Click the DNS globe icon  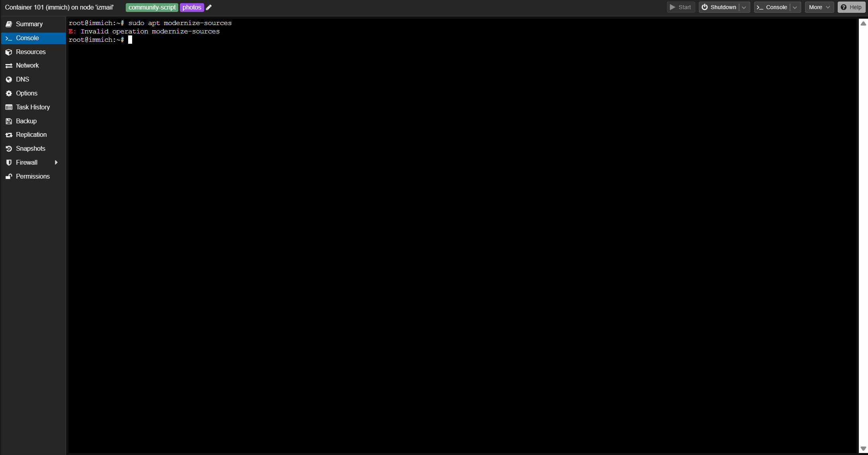pyautogui.click(x=9, y=80)
